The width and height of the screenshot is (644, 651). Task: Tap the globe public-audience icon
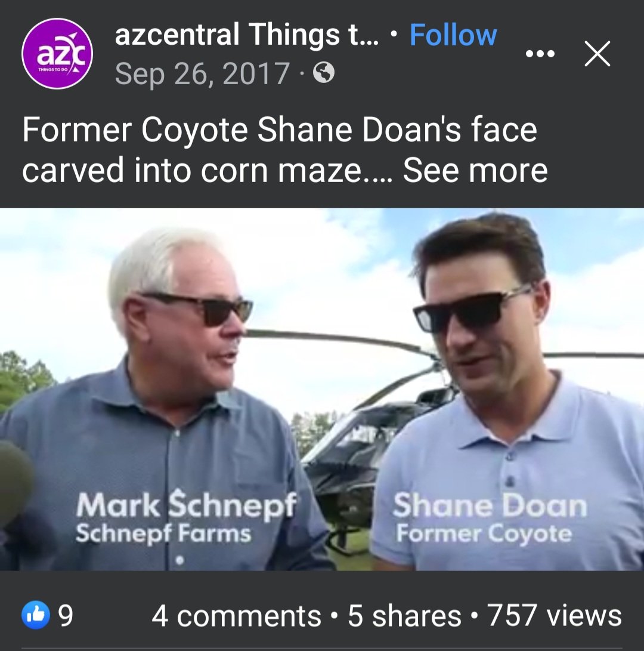pyautogui.click(x=324, y=73)
